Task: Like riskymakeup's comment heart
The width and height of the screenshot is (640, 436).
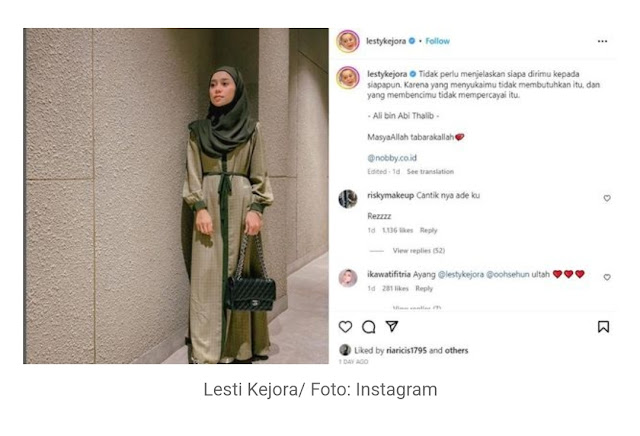Action: pyautogui.click(x=607, y=198)
